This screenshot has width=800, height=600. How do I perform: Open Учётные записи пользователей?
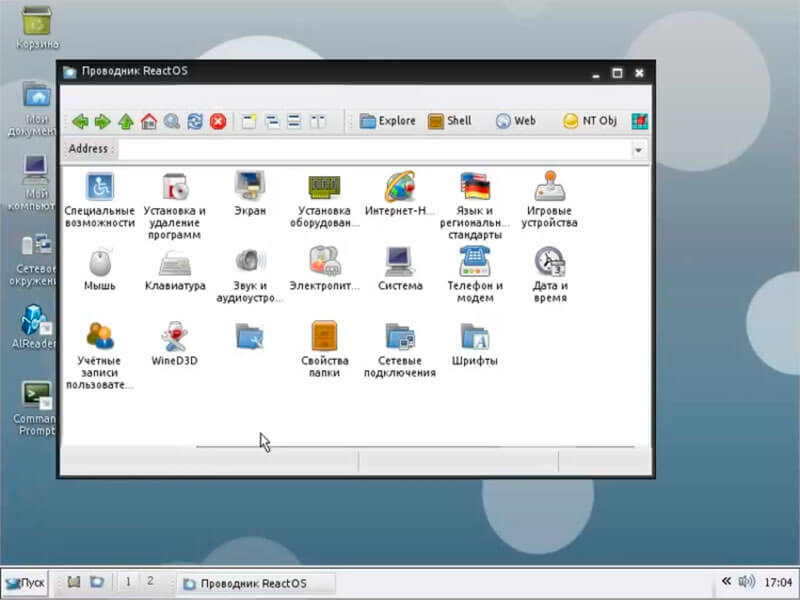click(x=100, y=356)
